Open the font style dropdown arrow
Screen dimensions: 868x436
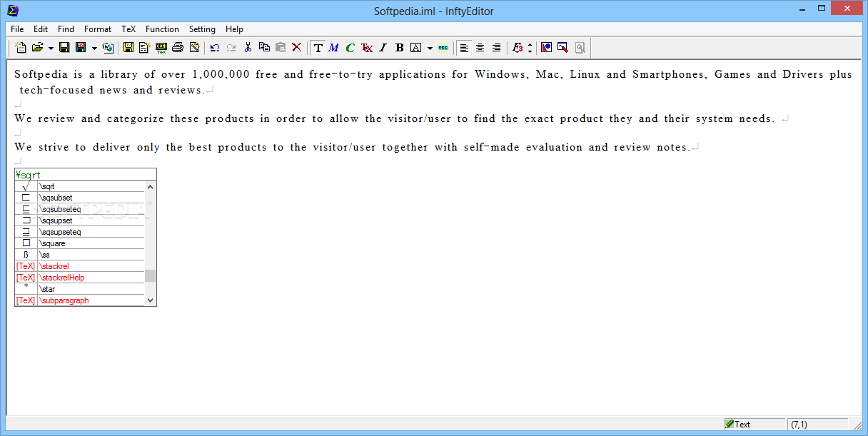430,48
